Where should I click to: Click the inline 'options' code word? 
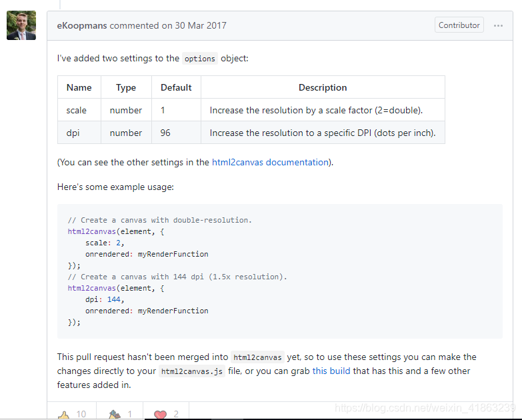coord(200,59)
